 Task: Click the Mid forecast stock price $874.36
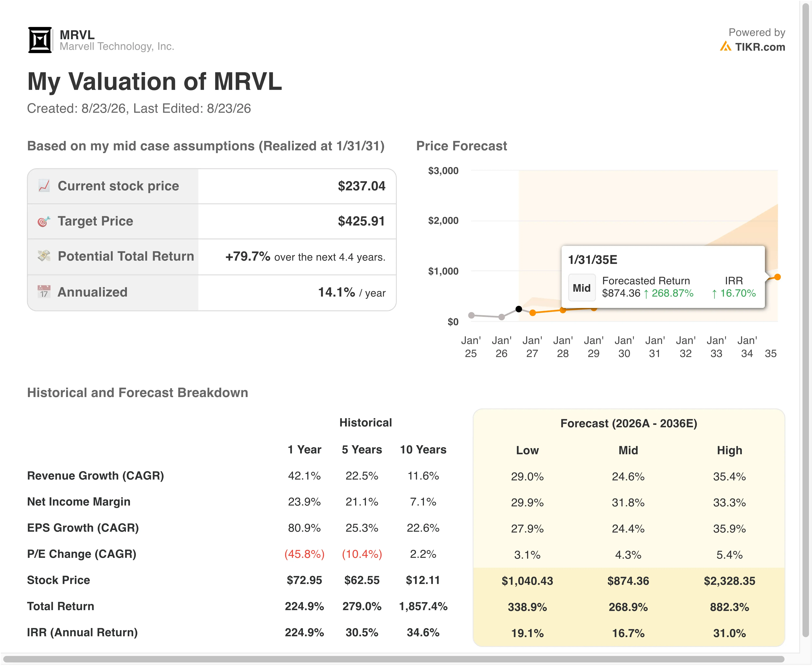coord(628,581)
